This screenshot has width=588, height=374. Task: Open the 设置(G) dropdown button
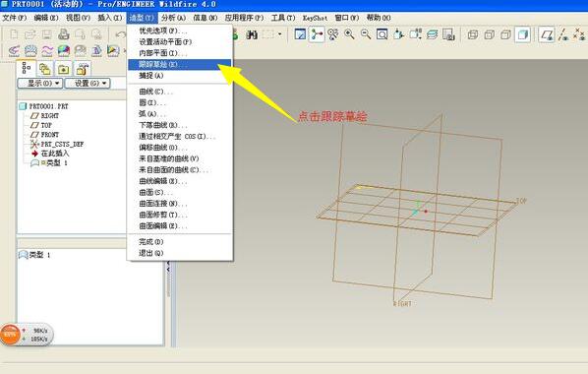point(88,83)
